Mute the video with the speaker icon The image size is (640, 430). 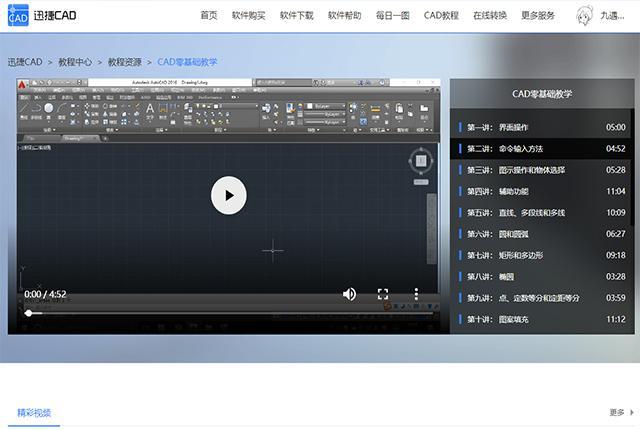(349, 294)
